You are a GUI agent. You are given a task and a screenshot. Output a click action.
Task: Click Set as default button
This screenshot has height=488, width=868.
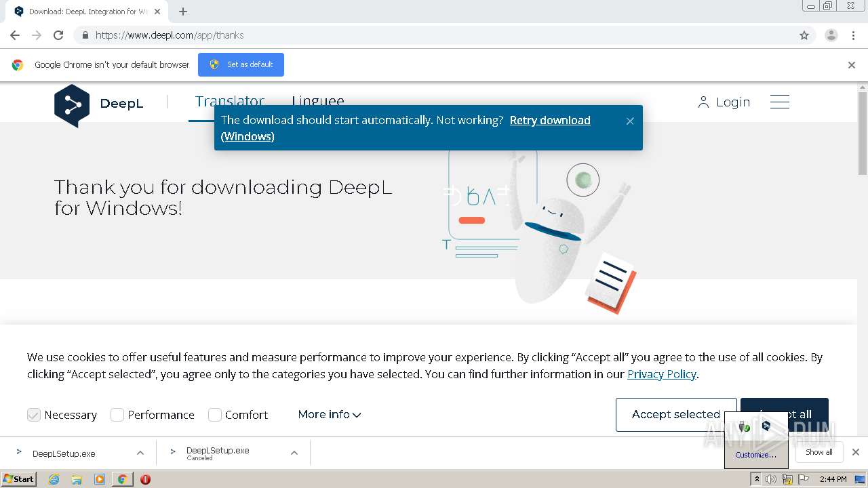(x=241, y=64)
